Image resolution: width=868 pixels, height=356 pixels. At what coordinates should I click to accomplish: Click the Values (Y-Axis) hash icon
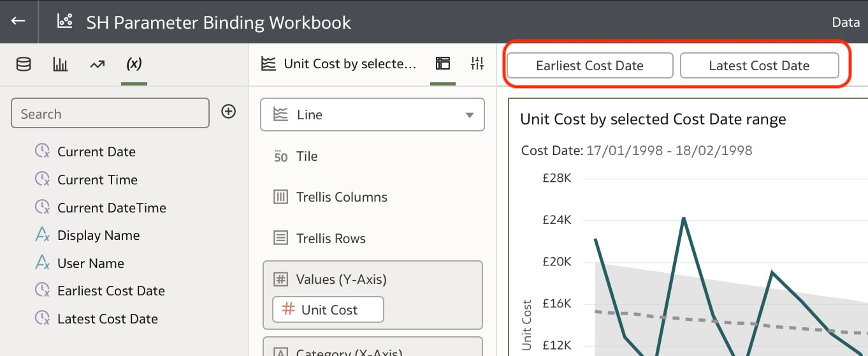click(x=280, y=279)
